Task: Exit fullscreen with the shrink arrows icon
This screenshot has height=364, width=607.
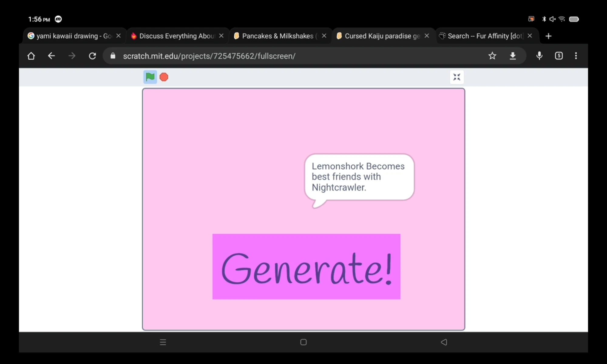Action: click(x=456, y=77)
